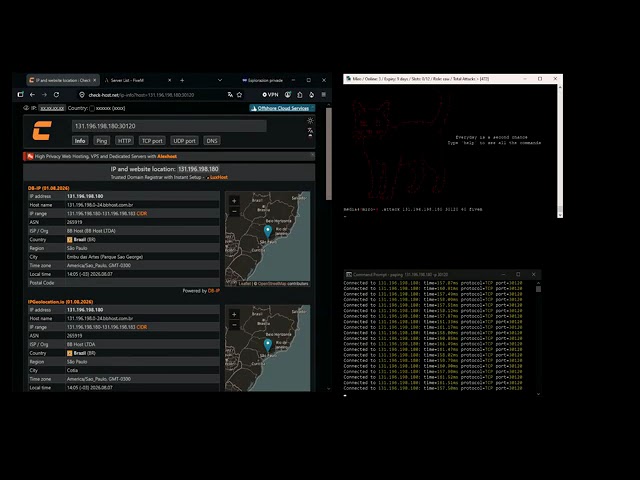Follow the Alexhost link in banner

[x=167, y=156]
